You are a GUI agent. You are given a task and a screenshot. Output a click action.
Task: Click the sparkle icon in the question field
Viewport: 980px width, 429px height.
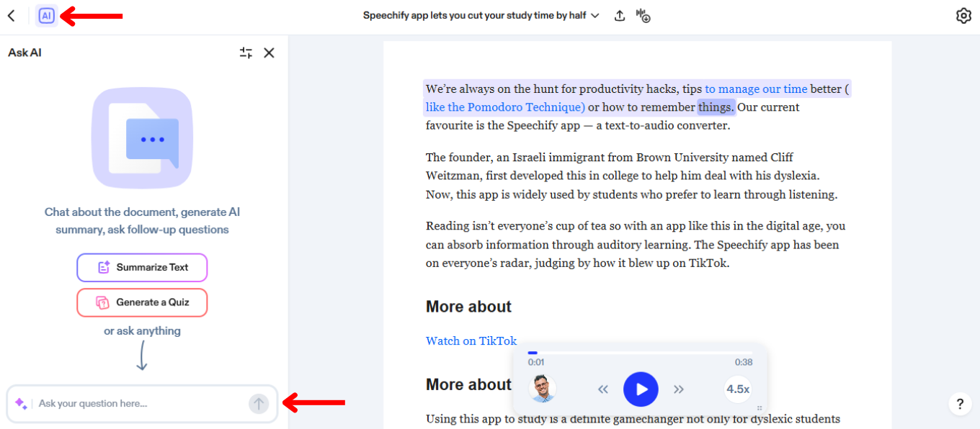tap(22, 403)
